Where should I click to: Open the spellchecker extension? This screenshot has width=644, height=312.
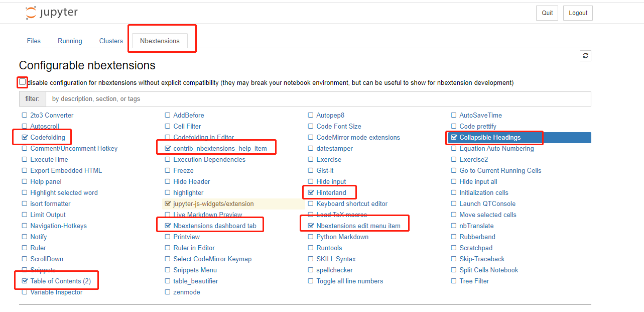(334, 270)
